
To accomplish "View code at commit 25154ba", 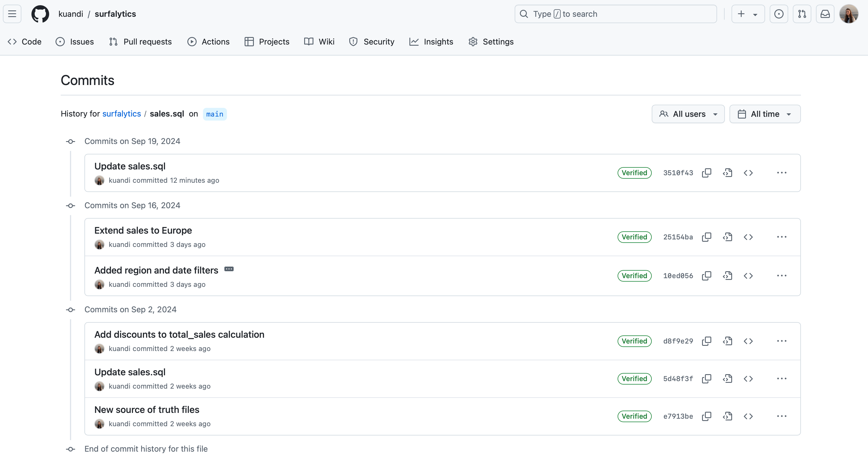I will point(727,237).
